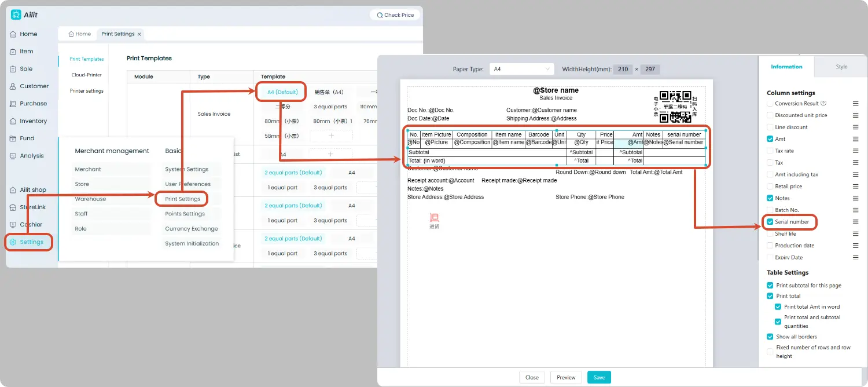Open System Settings in settings menu

(x=187, y=169)
